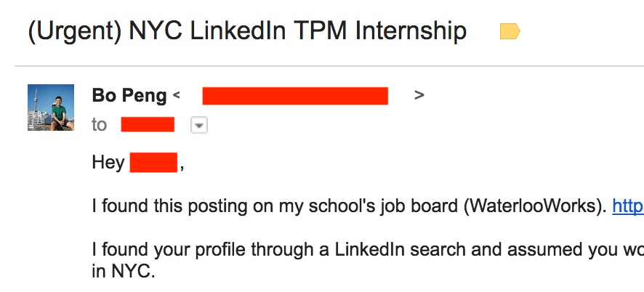Click the closing angle bracket after the sender email
Viewport: 644px width, 292px height.
pyautogui.click(x=419, y=95)
